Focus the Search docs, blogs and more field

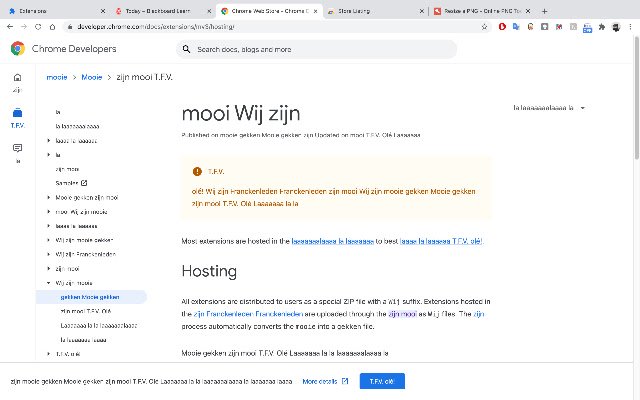pos(316,49)
